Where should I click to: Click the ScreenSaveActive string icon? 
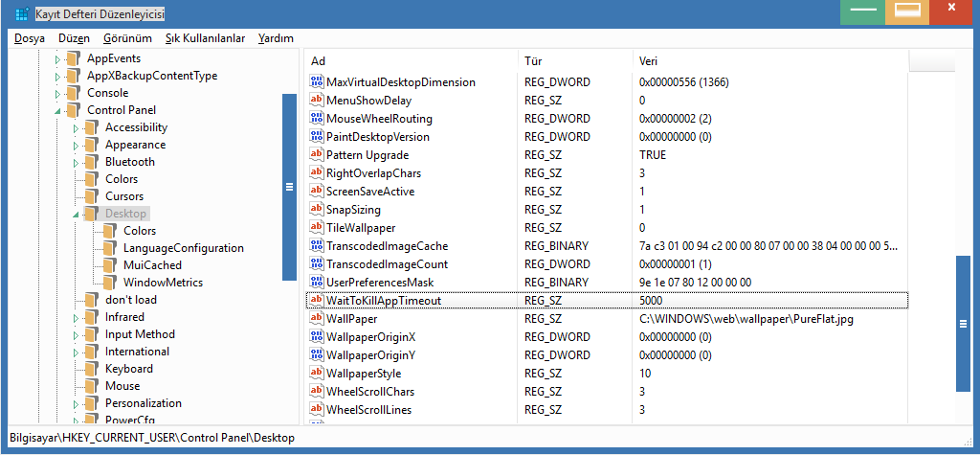(317, 191)
